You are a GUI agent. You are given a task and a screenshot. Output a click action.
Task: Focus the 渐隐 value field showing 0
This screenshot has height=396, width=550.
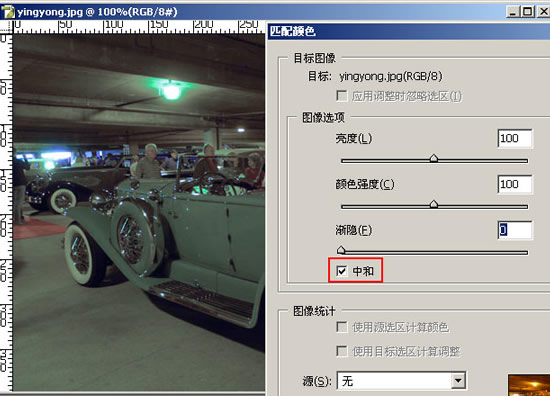tap(515, 230)
